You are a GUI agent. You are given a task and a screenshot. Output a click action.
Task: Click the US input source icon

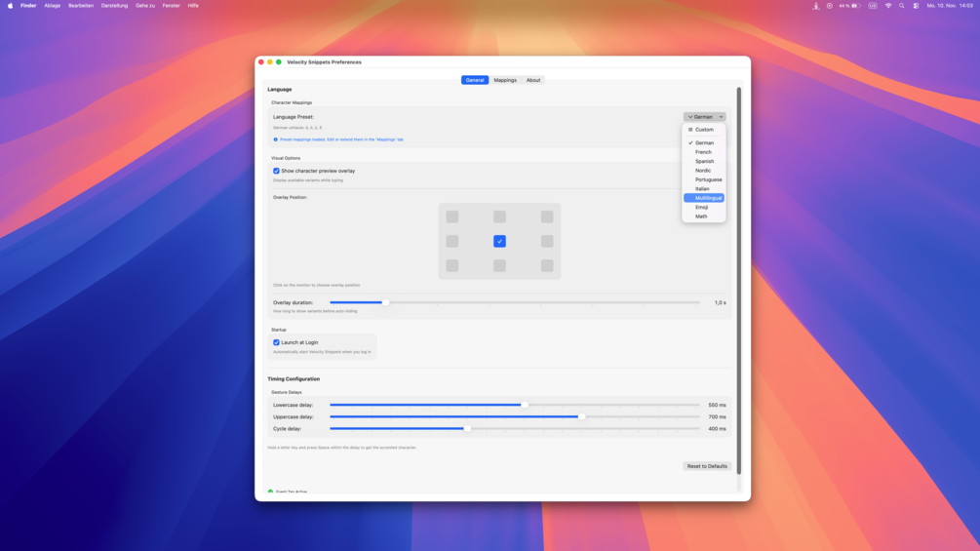[x=873, y=6]
